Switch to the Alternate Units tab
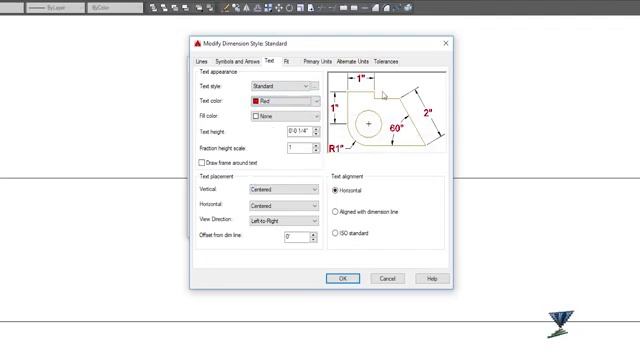The width and height of the screenshot is (640, 360). [x=353, y=62]
